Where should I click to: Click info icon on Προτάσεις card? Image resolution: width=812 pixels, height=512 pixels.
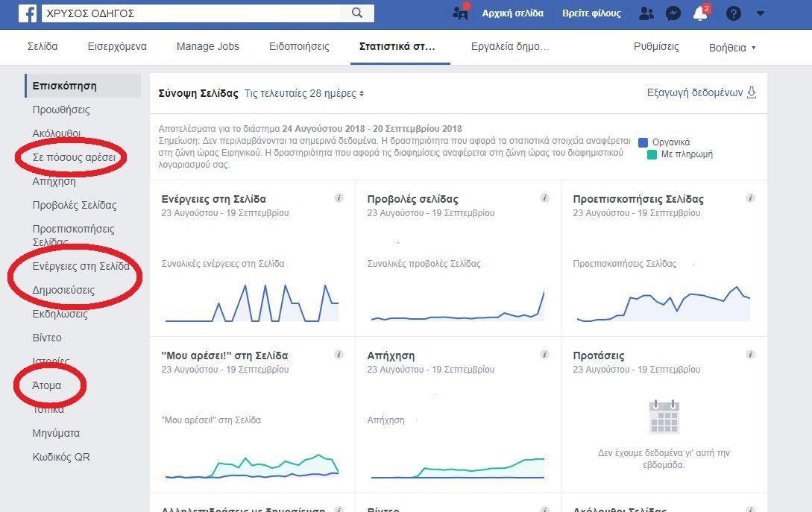point(750,355)
